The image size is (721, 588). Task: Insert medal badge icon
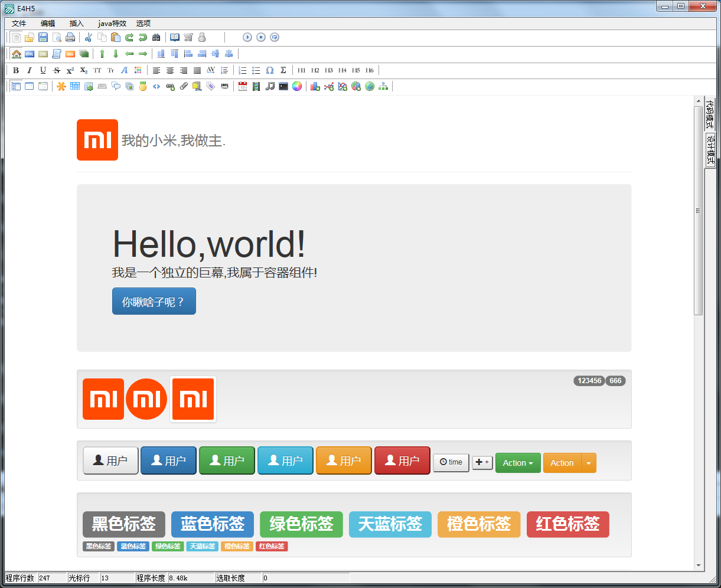pos(143,86)
